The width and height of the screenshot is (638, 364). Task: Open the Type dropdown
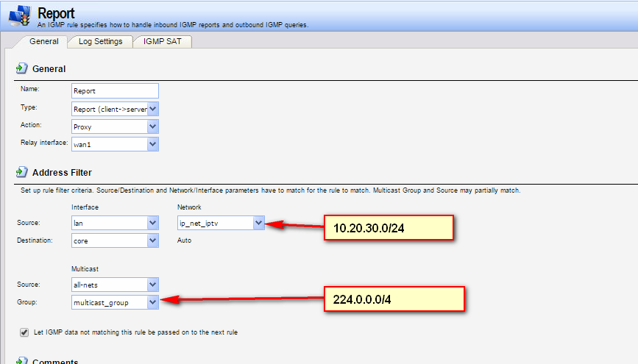click(x=153, y=109)
